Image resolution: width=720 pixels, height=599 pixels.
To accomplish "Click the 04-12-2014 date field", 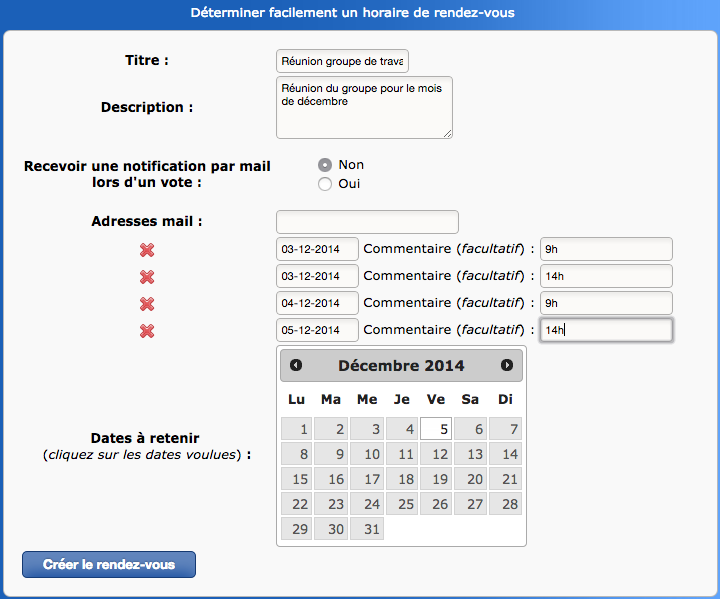I will [x=317, y=303].
